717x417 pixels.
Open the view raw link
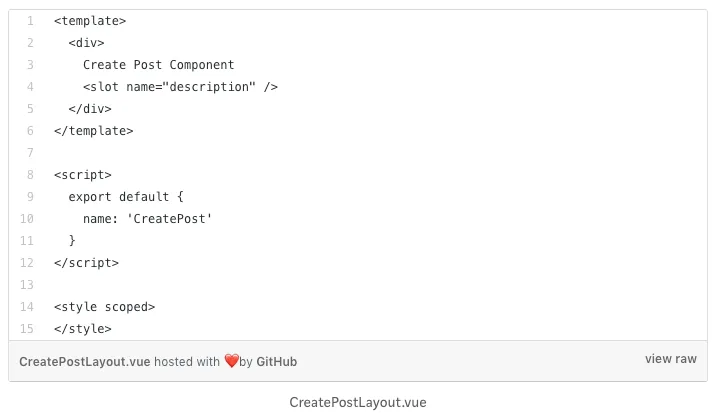coord(671,359)
